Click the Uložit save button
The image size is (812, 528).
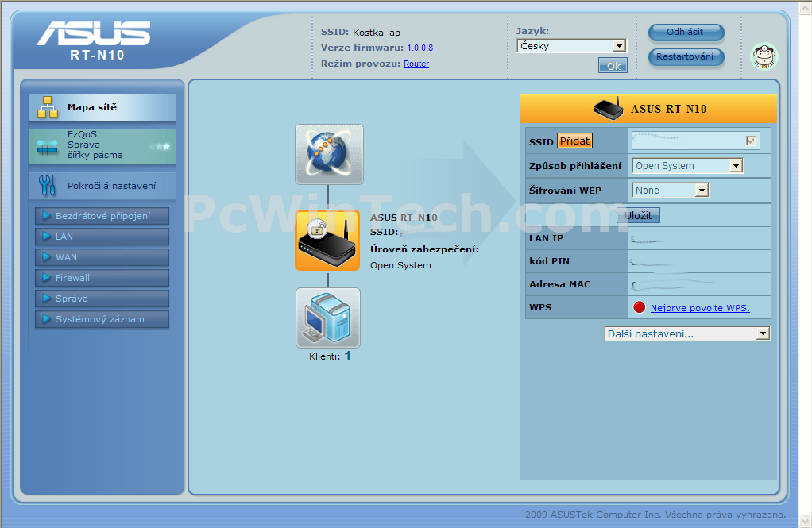point(638,215)
